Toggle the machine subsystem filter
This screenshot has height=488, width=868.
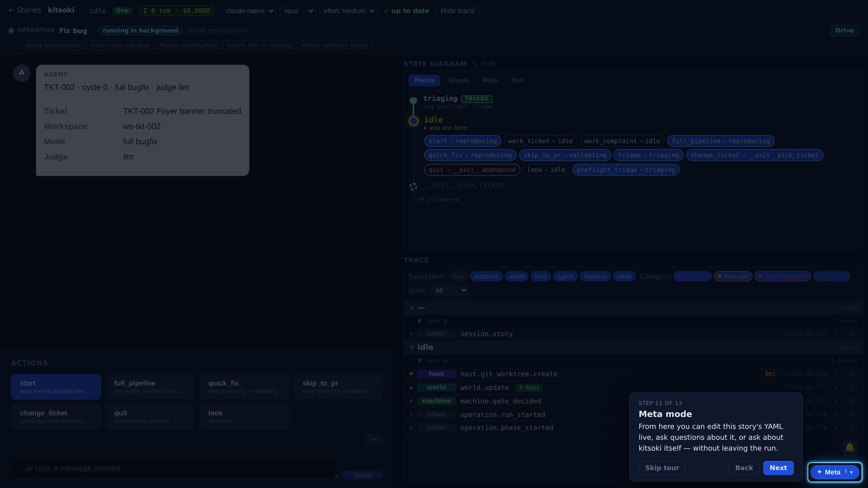486,277
